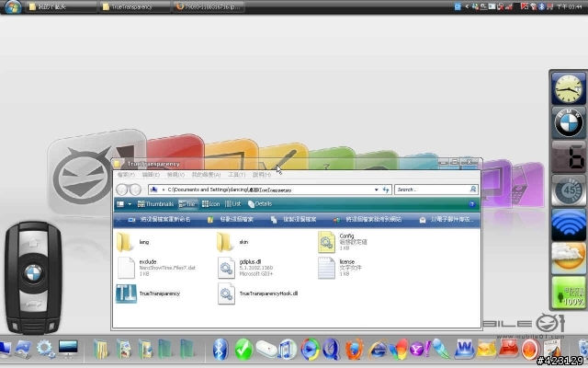This screenshot has height=368, width=588.
Task: Launch the green checkmark app in dock
Action: tap(243, 349)
